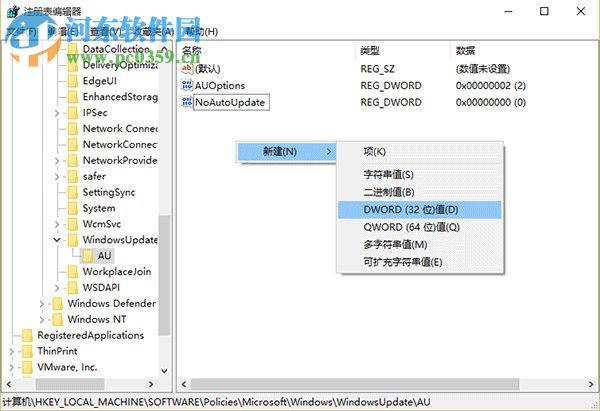The width and height of the screenshot is (600, 411).
Task: Click the 类型 column header
Action: pos(403,51)
